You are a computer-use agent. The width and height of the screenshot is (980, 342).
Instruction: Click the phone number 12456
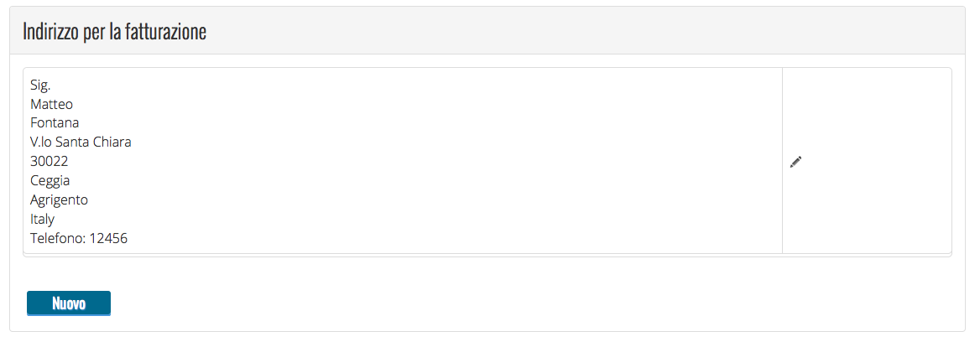[x=108, y=239]
